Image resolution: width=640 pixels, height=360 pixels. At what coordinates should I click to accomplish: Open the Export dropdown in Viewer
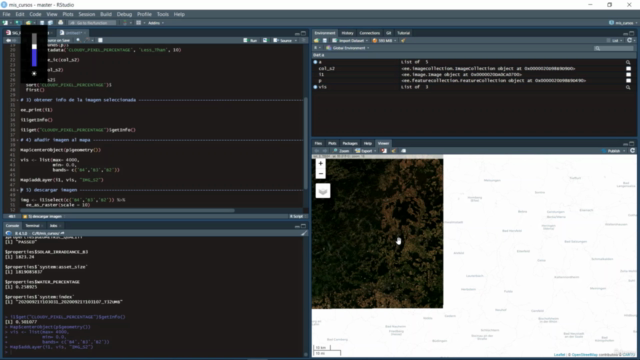point(366,151)
